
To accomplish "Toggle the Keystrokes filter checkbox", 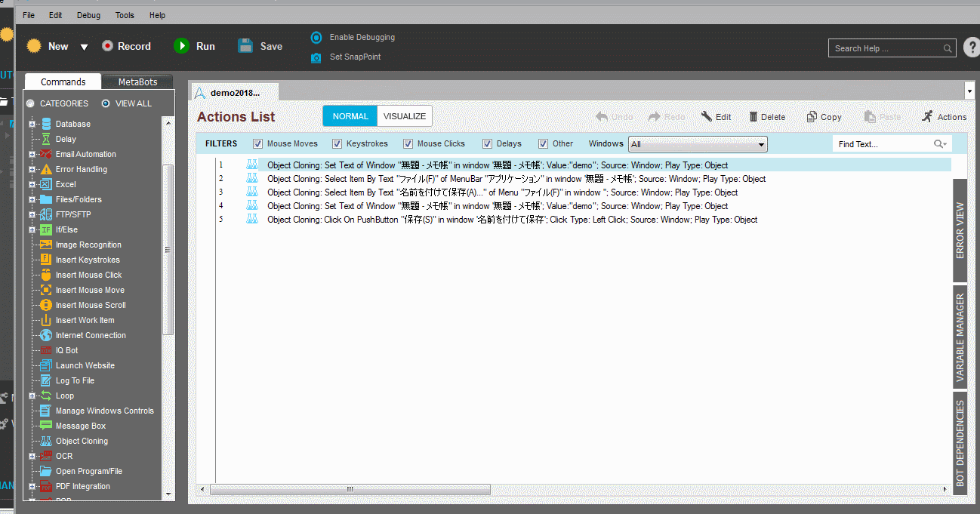I will pos(337,143).
